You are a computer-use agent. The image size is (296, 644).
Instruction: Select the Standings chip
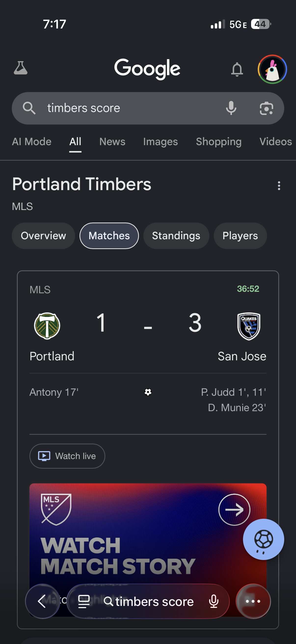[x=176, y=236]
